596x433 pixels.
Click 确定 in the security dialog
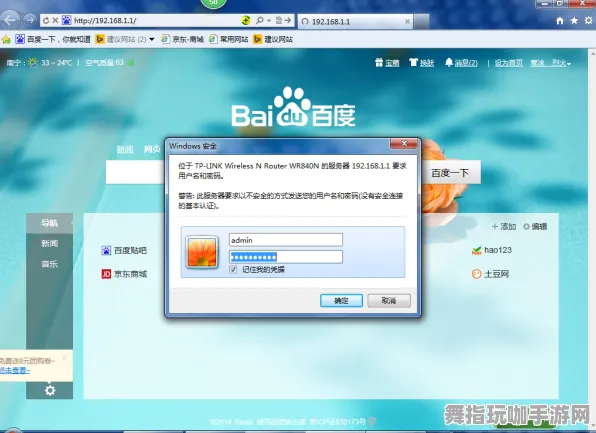coord(341,300)
